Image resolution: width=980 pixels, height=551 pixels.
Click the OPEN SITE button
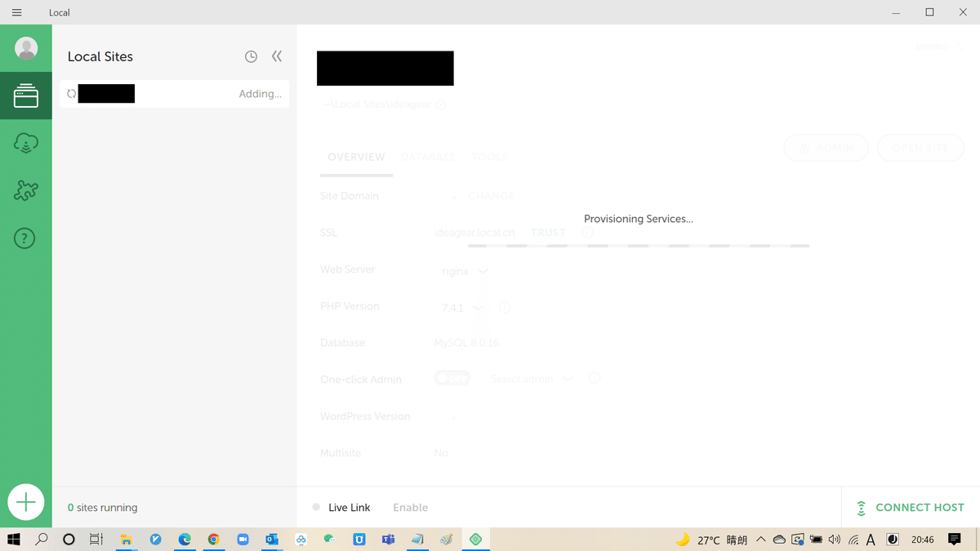coord(920,148)
